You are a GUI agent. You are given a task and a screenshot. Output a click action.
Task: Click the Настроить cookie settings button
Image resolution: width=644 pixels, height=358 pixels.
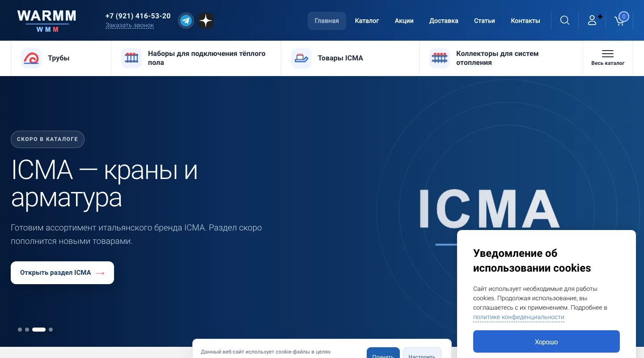422,354
